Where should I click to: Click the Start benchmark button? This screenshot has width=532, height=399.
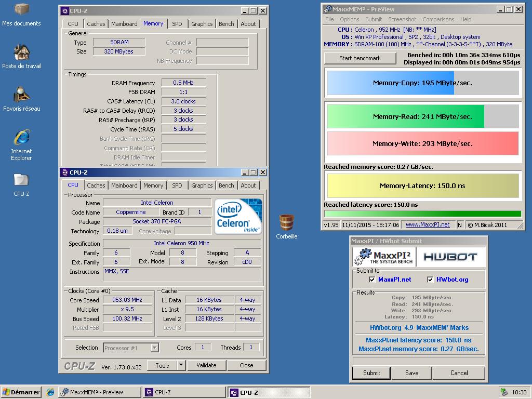pos(360,58)
